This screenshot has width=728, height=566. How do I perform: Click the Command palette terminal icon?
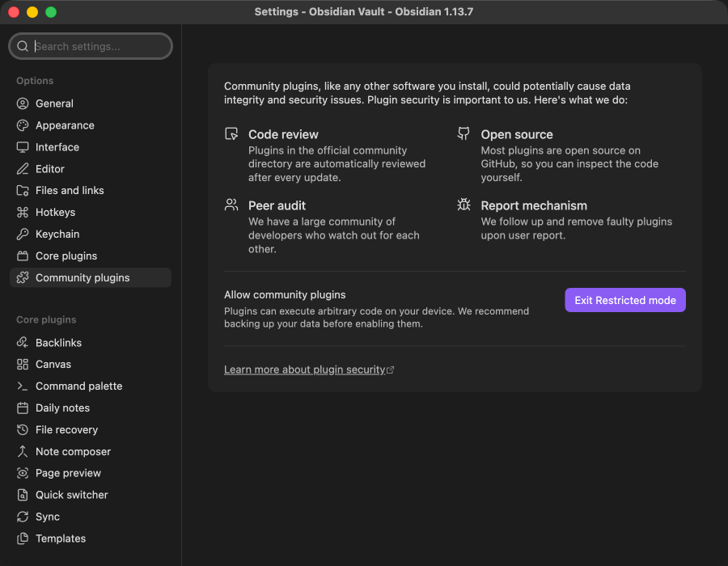click(x=23, y=386)
